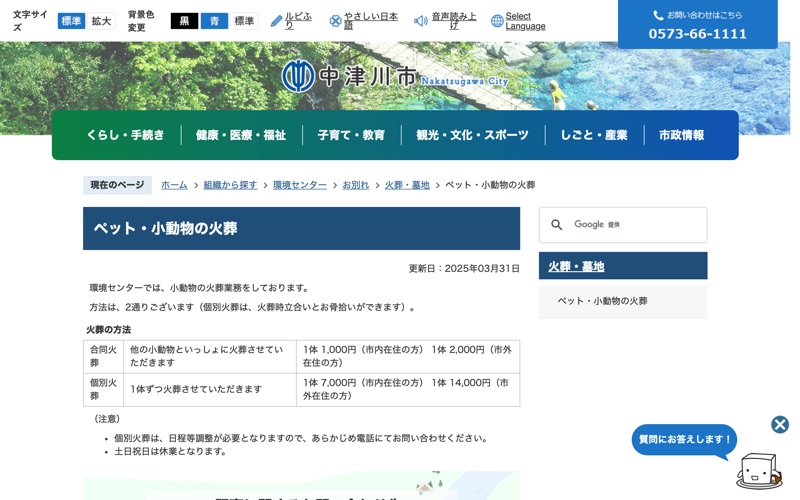Click the 1体 1,000円 fee cell
800x500 pixels.
[408, 356]
